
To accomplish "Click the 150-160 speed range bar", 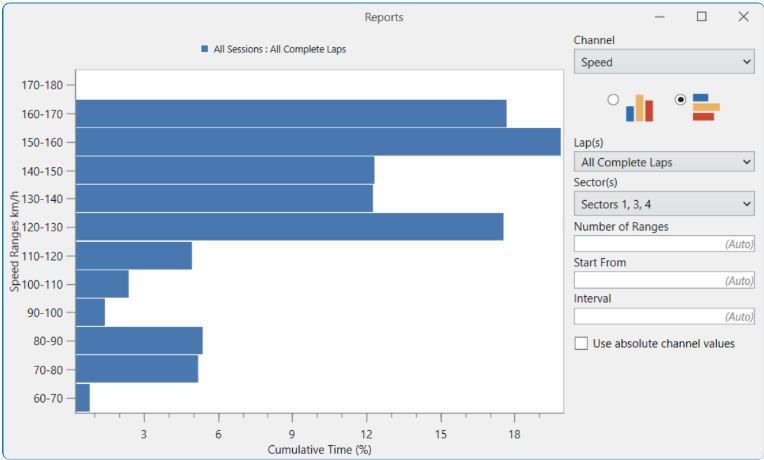I will coord(318,142).
